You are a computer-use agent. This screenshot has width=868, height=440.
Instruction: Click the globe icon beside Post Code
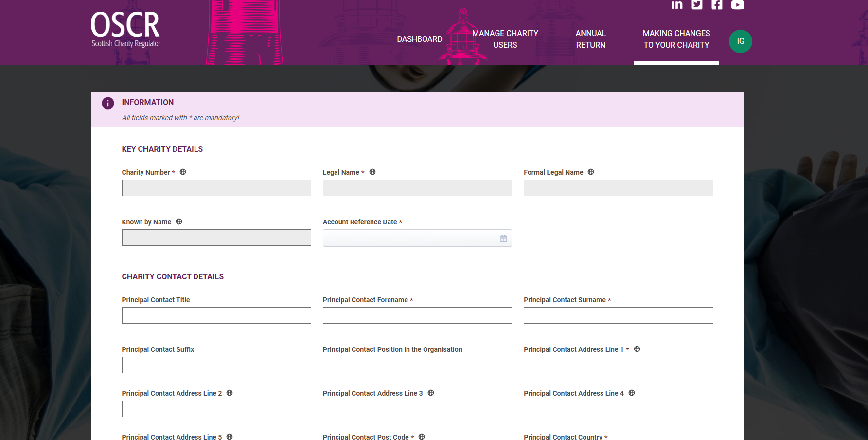click(x=422, y=437)
